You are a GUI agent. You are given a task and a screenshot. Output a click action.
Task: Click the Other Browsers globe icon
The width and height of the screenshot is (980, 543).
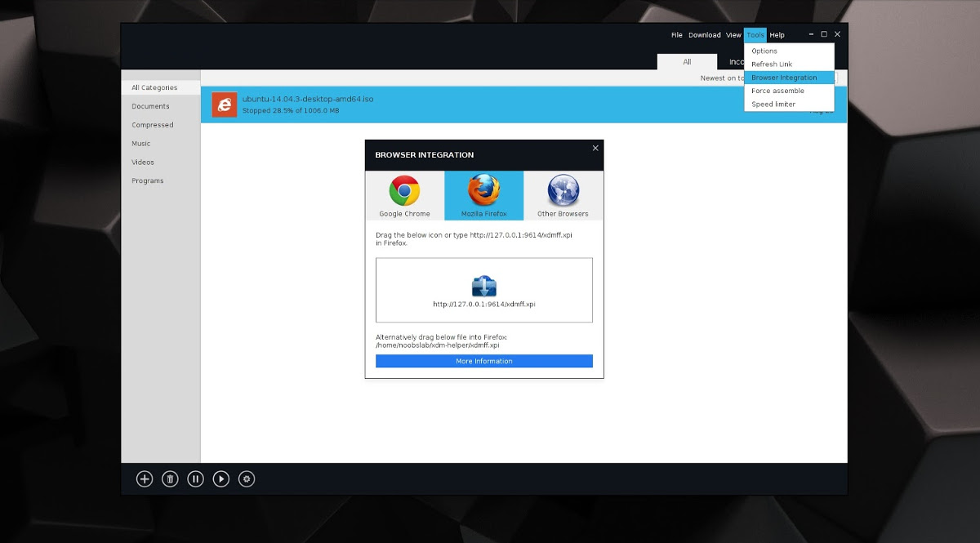tap(563, 191)
